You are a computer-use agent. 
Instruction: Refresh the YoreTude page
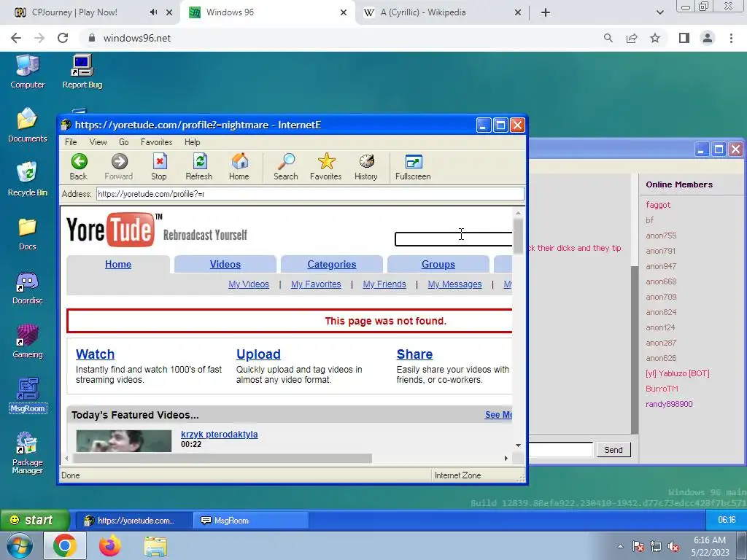[x=199, y=167]
